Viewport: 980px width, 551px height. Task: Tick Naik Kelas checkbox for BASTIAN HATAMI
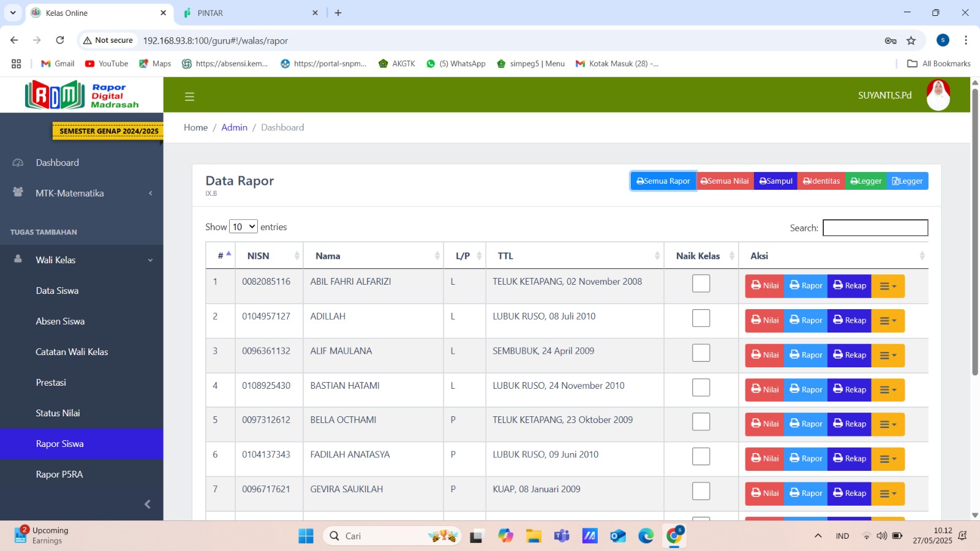(x=701, y=388)
